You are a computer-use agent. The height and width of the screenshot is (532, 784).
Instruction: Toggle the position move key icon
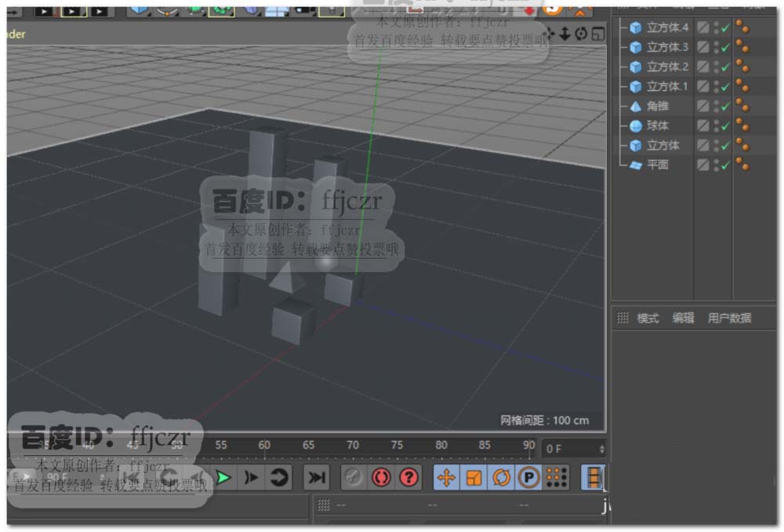point(446,477)
